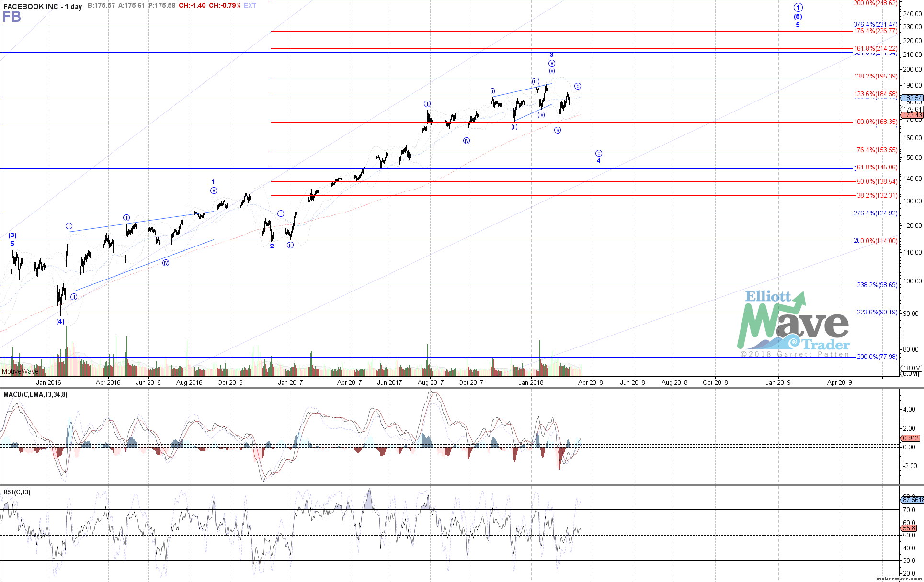Screen dimensions: 924x582
Task: Click the EXT label in header
Action: pyautogui.click(x=250, y=6)
